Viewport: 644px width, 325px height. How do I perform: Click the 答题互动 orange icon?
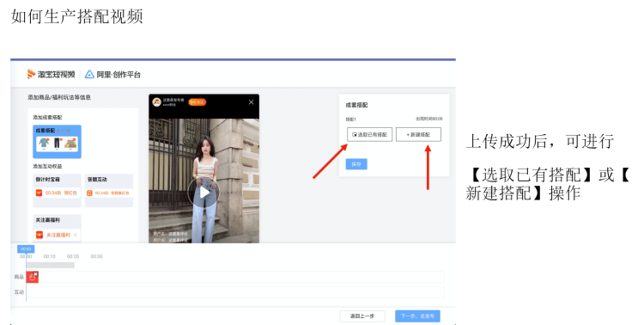pos(89,193)
